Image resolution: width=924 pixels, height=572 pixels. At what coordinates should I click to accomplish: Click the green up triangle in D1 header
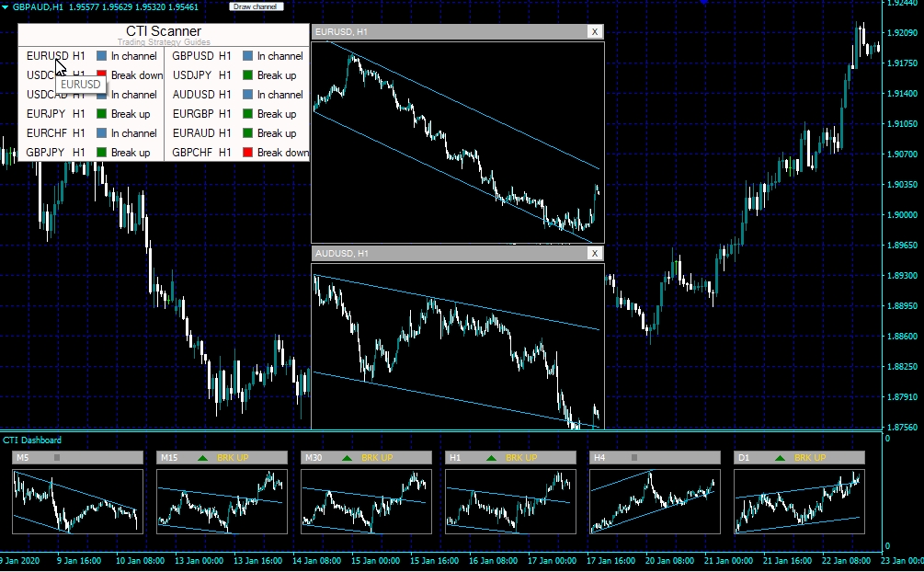(x=781, y=458)
